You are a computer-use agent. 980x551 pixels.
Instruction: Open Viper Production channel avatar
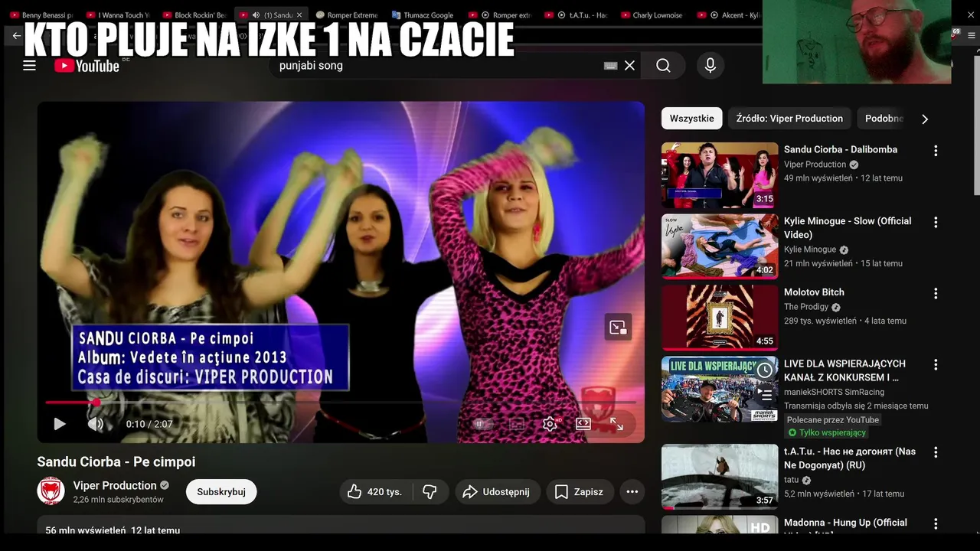tap(51, 491)
